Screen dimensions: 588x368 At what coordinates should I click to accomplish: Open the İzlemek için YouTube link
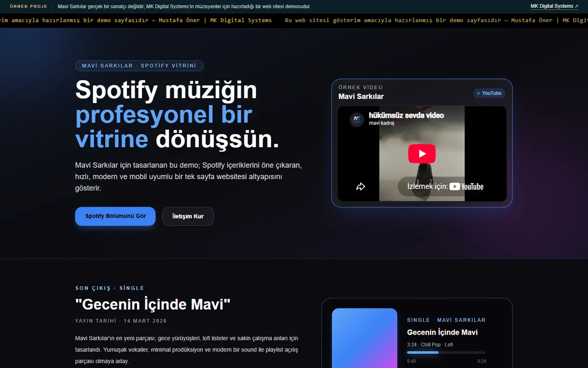click(445, 186)
